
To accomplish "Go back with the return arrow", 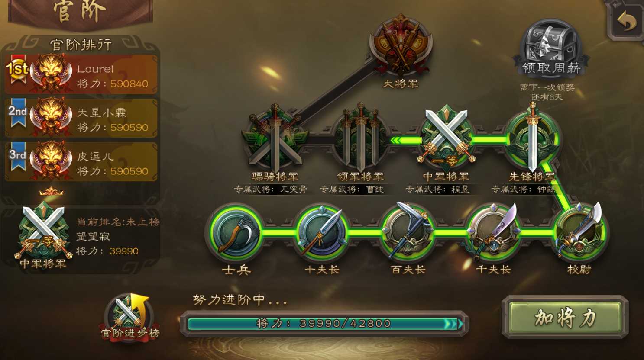I will [626, 21].
